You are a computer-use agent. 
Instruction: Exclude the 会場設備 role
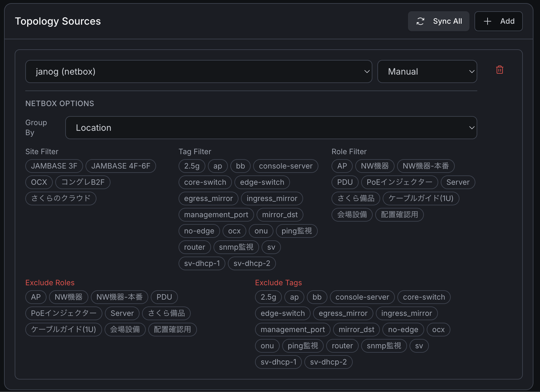[x=125, y=330]
